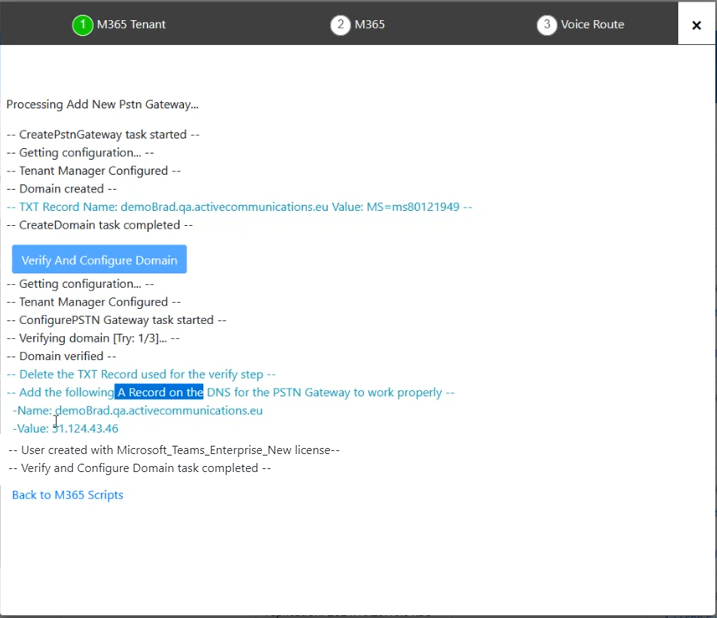Click the TXT Record Name line
The image size is (717, 618).
click(240, 207)
